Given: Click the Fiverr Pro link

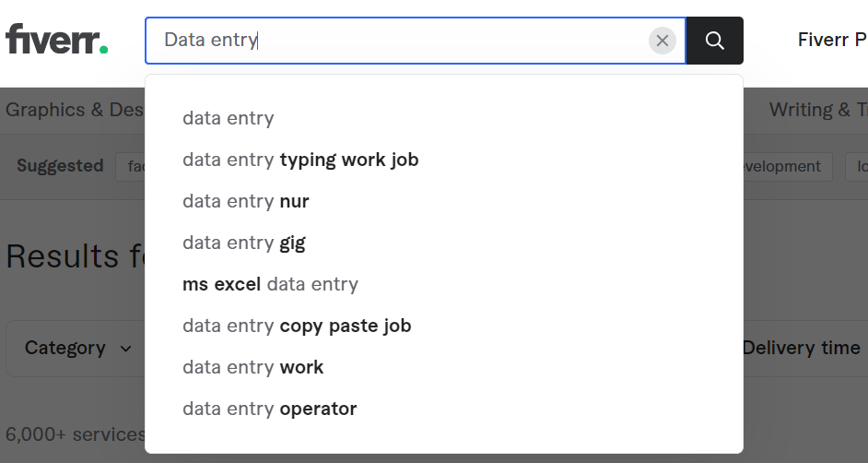Looking at the screenshot, I should pyautogui.click(x=833, y=40).
